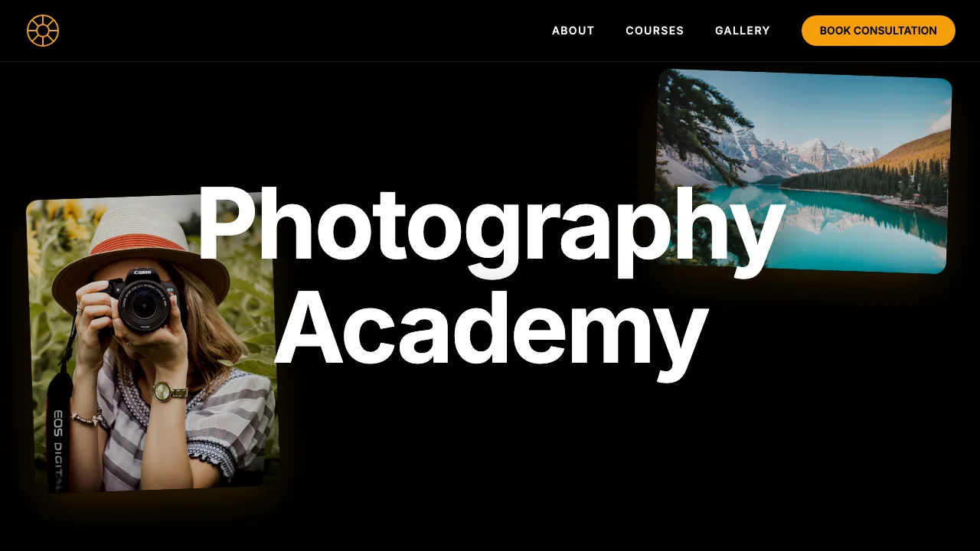Open the About page
This screenshot has height=551, width=980.
click(x=573, y=31)
